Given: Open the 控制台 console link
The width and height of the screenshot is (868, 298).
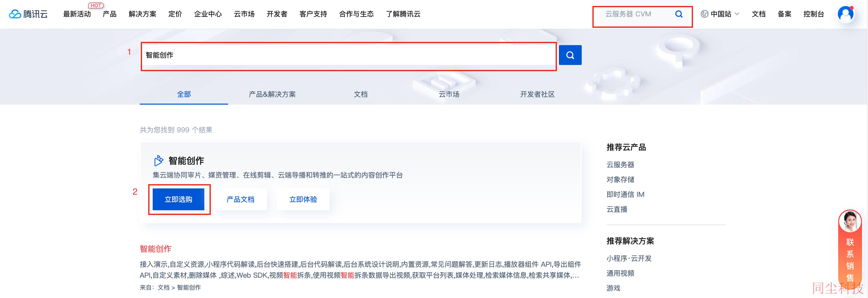Looking at the screenshot, I should pyautogui.click(x=814, y=14).
